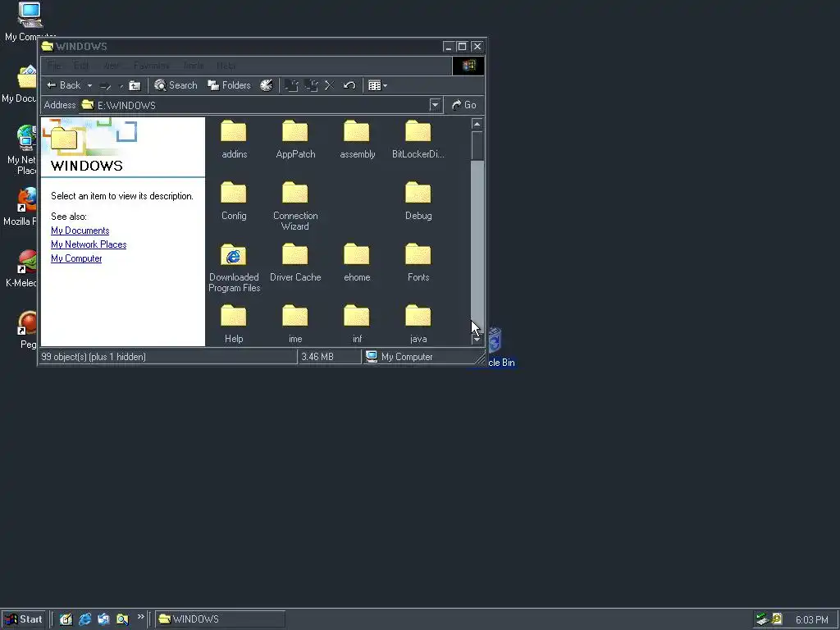Select the My Computer desktop icon

[30, 21]
